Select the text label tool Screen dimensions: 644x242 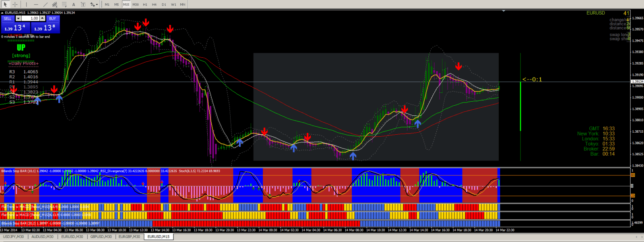point(83,4)
